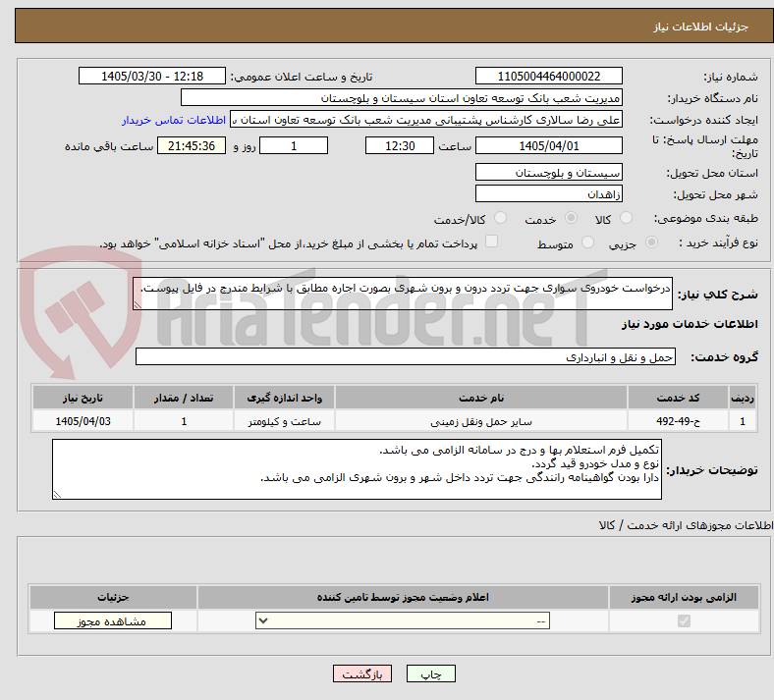Click the مشاهده مجوز button
Viewport: 774px width, 700px height.
tap(113, 621)
